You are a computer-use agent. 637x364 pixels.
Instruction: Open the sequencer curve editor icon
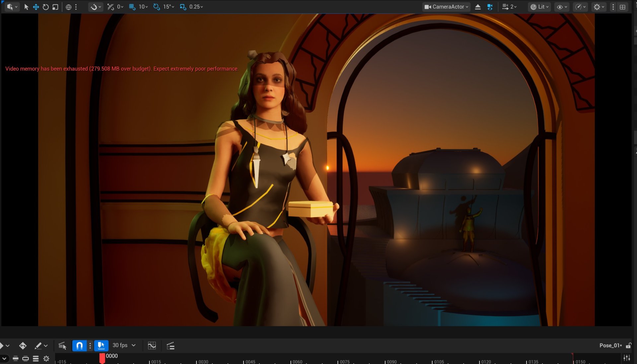(152, 346)
